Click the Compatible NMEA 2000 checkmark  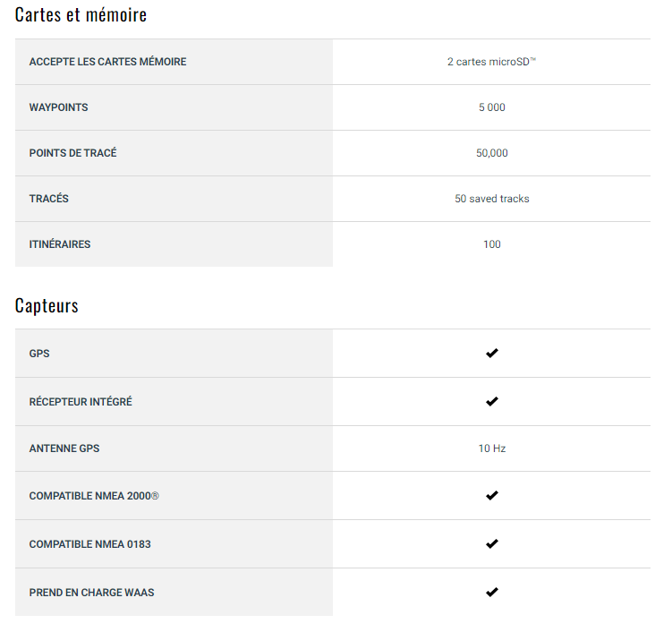(491, 495)
